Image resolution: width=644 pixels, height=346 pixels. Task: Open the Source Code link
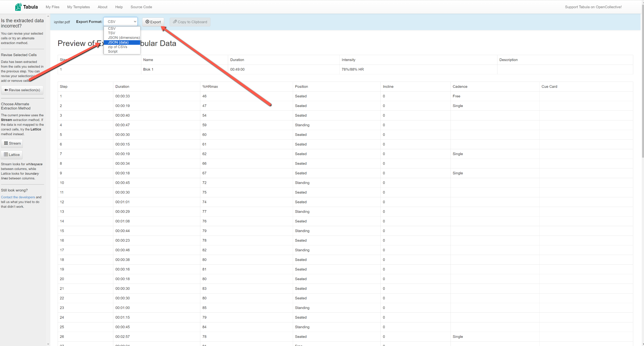141,7
